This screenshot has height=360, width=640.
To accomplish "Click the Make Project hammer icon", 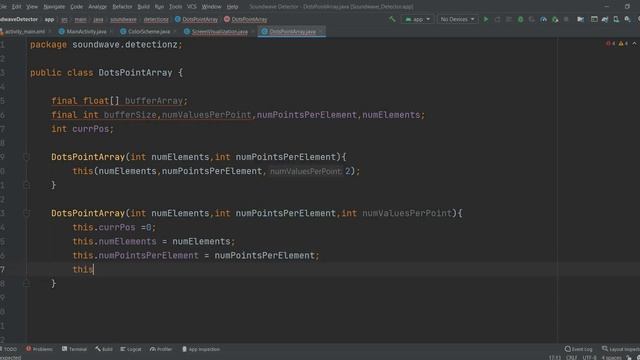I will point(392,19).
